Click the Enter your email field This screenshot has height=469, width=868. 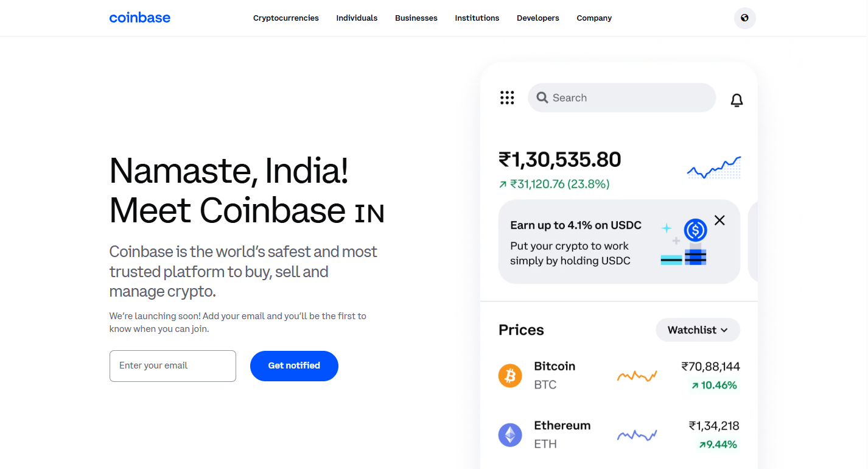click(172, 365)
